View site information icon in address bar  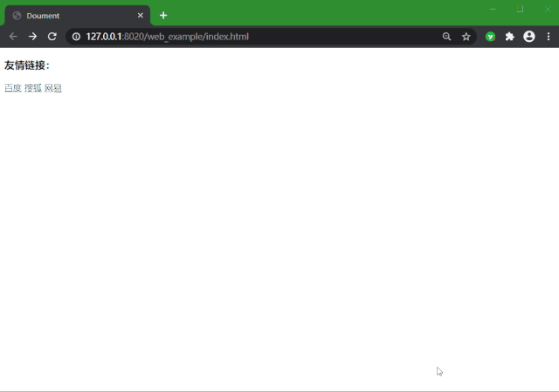tap(76, 37)
